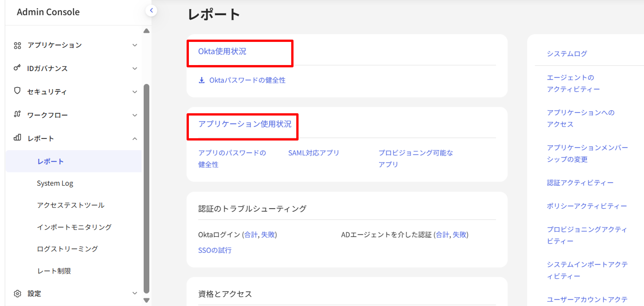Open the Okta使用状況 report link

[x=222, y=51]
